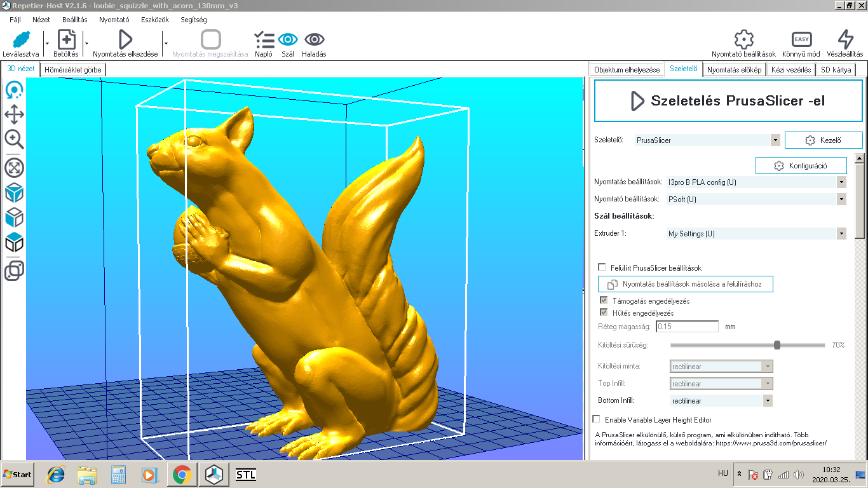Select the move view arrows tool
The width and height of the screenshot is (868, 488).
14,115
